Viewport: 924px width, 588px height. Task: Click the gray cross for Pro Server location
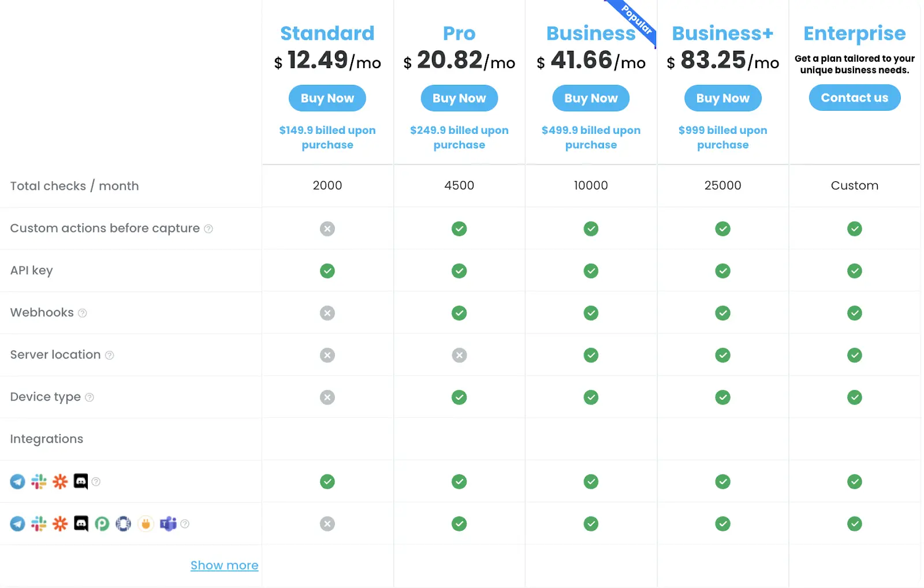459,355
